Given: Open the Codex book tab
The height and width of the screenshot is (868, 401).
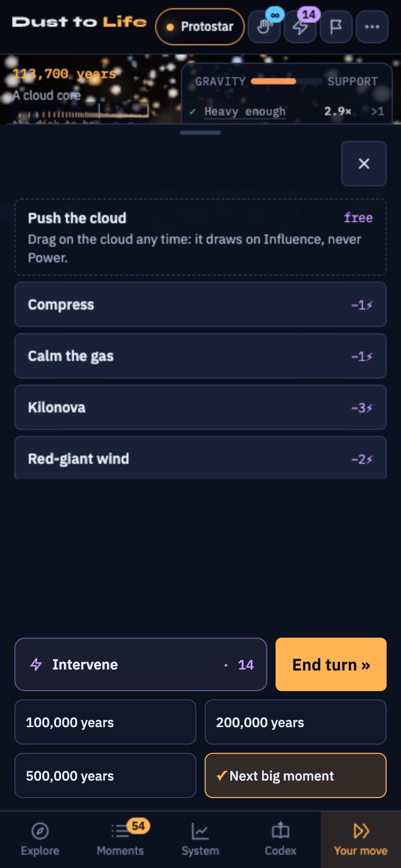Looking at the screenshot, I should (281, 840).
